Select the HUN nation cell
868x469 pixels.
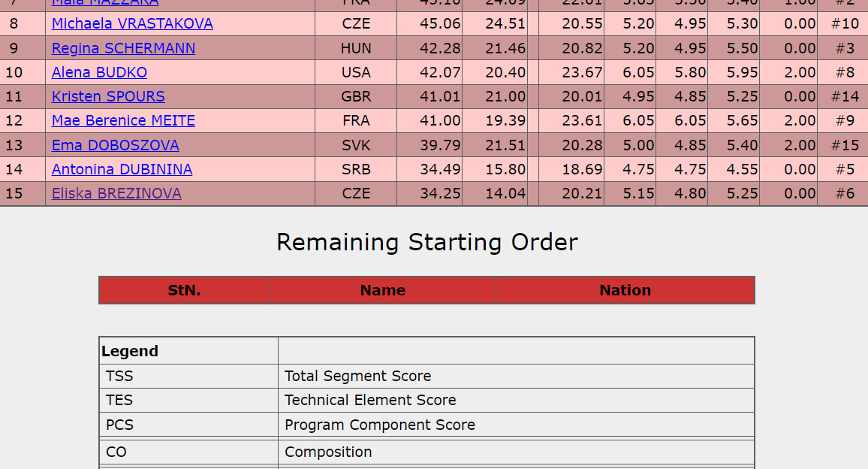click(x=355, y=49)
